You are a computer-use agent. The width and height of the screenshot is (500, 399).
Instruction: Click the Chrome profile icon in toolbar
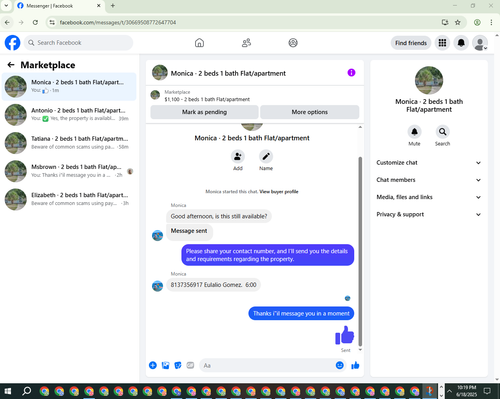pos(477,22)
